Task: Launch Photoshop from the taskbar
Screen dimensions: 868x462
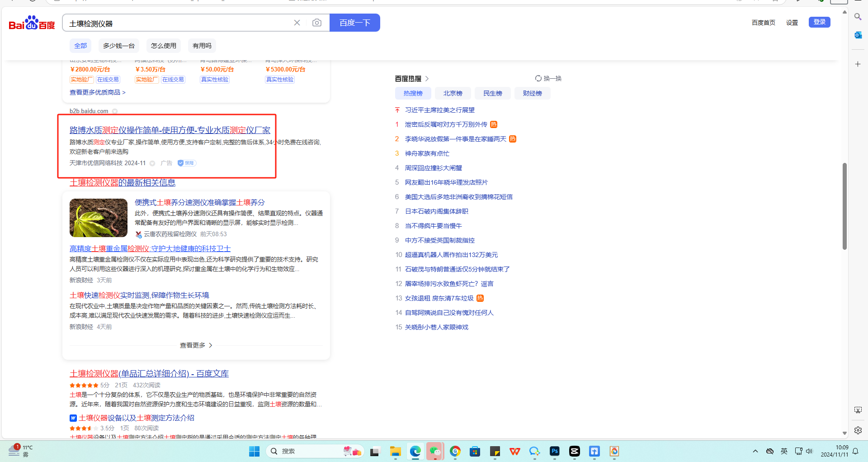Action: click(x=554, y=451)
